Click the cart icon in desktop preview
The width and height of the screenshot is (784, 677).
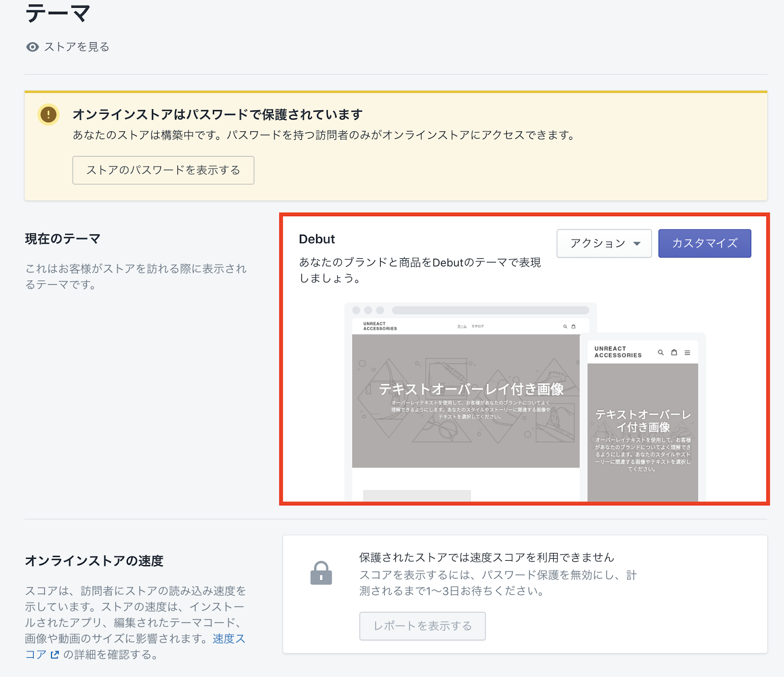click(573, 326)
